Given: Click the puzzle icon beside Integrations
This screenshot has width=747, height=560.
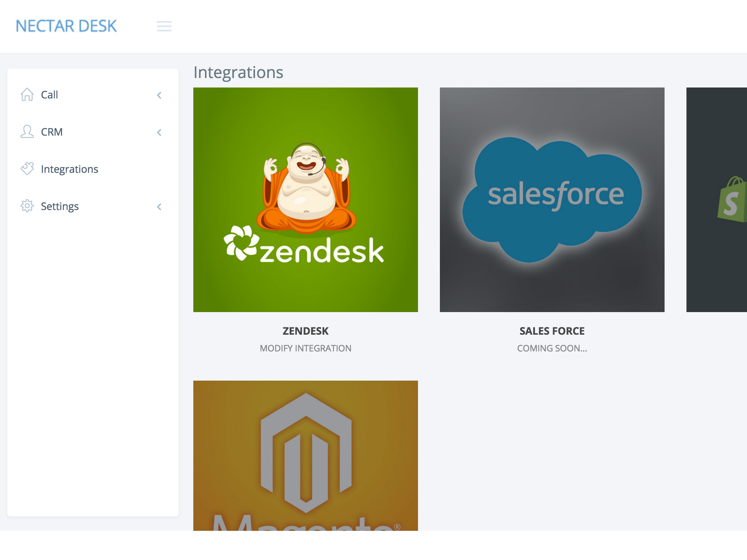Looking at the screenshot, I should tap(27, 168).
